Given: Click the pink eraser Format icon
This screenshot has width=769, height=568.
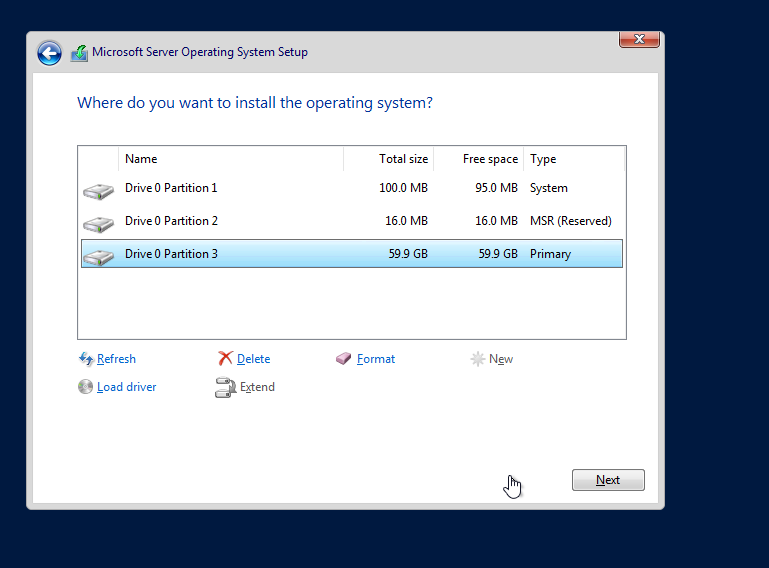Looking at the screenshot, I should click(x=343, y=359).
